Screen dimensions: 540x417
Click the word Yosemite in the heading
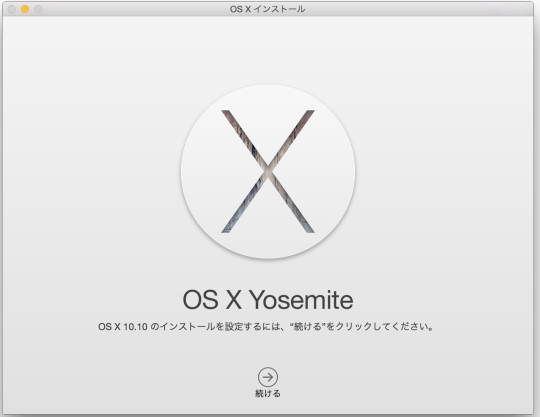(x=301, y=300)
